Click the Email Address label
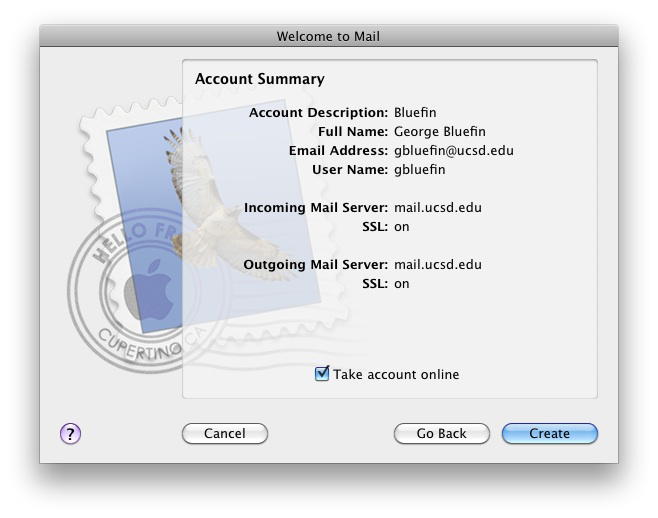The image size is (658, 518). (338, 150)
